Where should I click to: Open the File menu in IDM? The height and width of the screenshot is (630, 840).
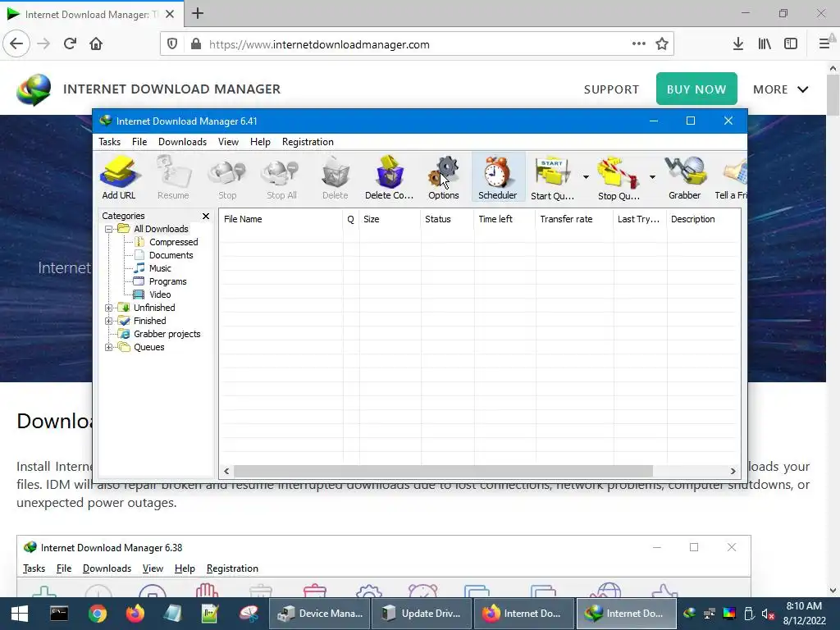pos(139,142)
